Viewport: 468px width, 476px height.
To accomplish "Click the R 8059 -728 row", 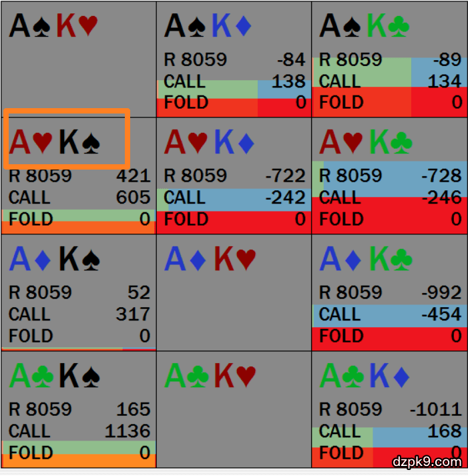I will coord(389,176).
